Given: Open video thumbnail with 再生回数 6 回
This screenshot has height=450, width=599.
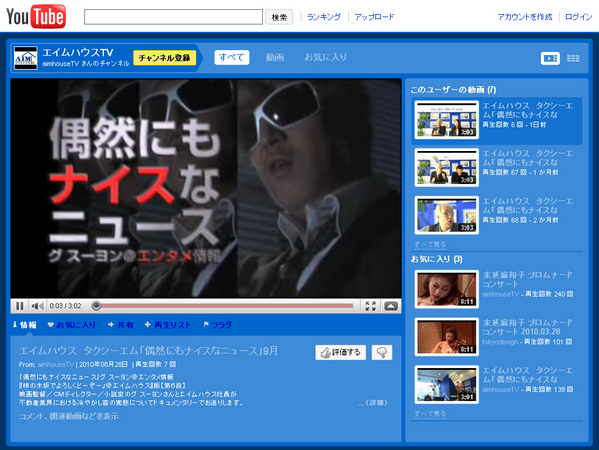Looking at the screenshot, I should (x=447, y=120).
